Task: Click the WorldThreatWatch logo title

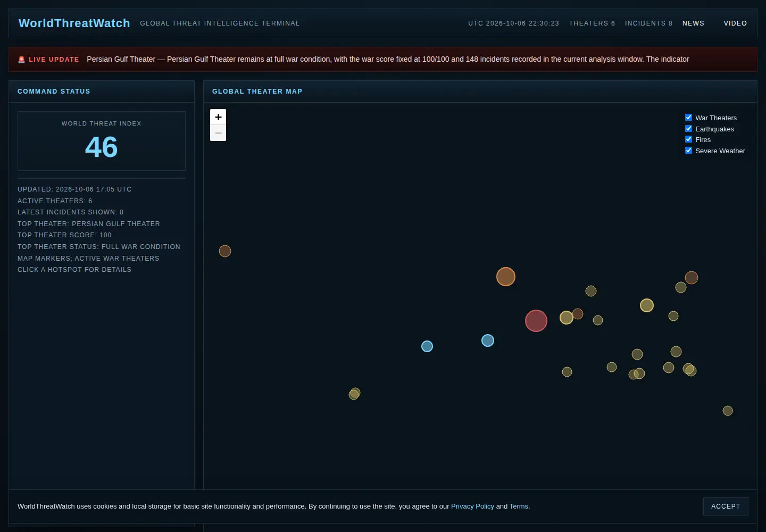Action: point(74,23)
